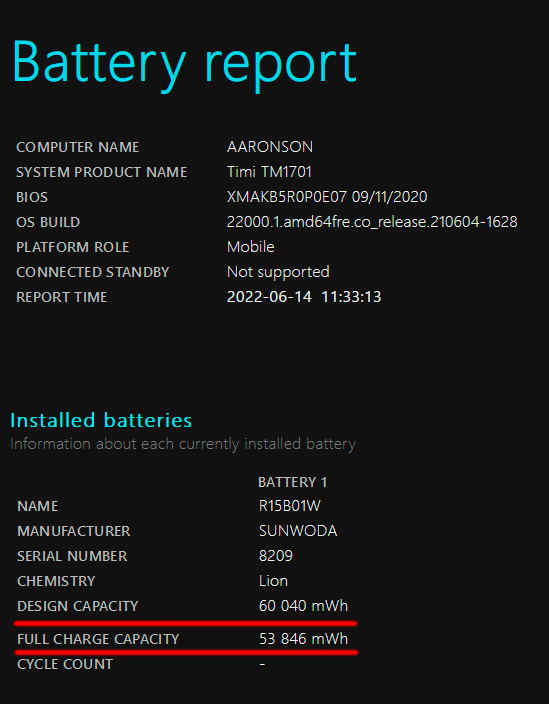Click the installed battery information subtitle

tap(183, 444)
